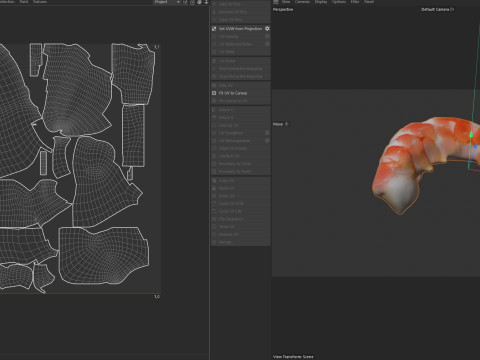Open Set UVW from Projection gear options
Screen dimensions: 480x360
[x=267, y=29]
